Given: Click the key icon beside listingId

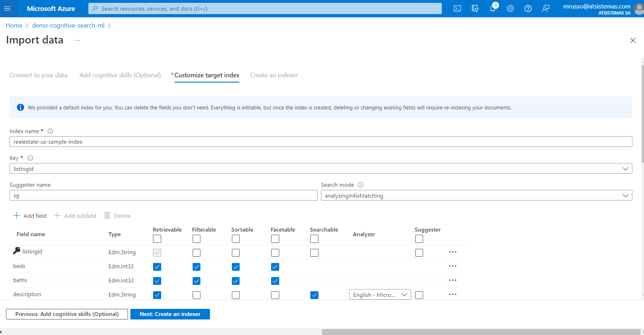Looking at the screenshot, I should pos(17,251).
